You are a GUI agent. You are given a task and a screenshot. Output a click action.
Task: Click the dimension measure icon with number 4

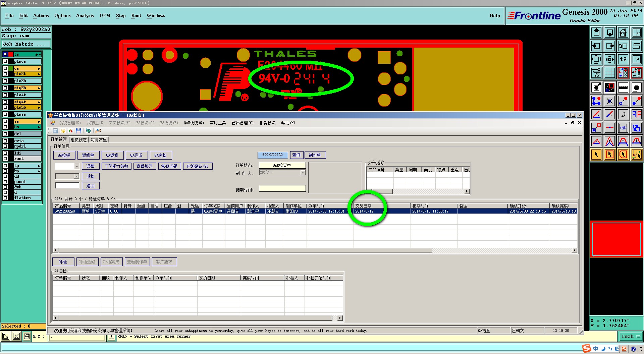[x=623, y=128]
